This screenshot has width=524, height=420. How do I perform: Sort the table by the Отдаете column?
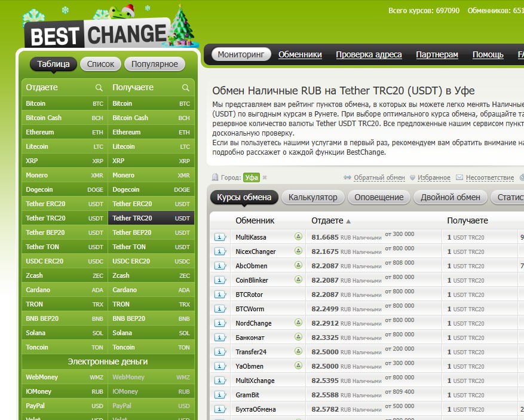[327, 220]
